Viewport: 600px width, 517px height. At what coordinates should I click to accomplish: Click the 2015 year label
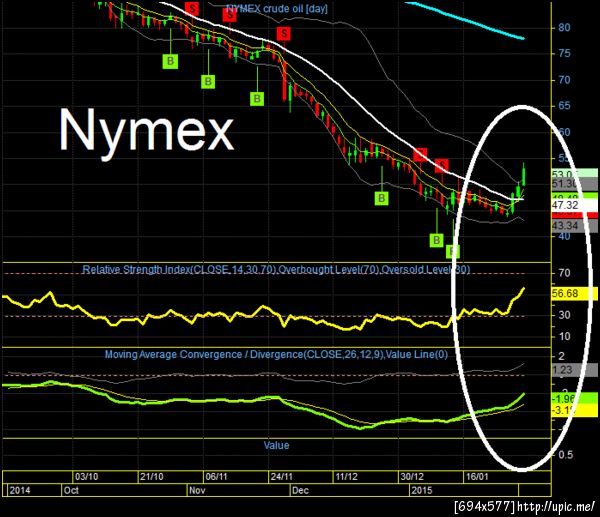pos(422,490)
